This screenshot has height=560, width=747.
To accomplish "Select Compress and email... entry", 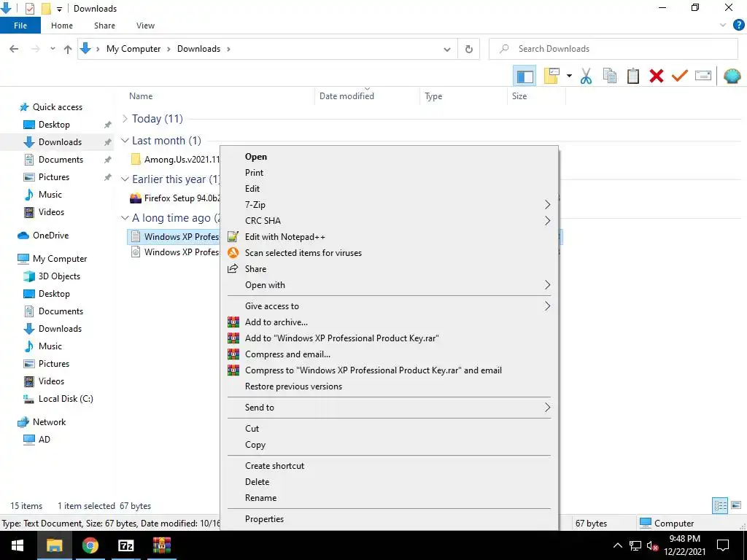I will [389, 354].
